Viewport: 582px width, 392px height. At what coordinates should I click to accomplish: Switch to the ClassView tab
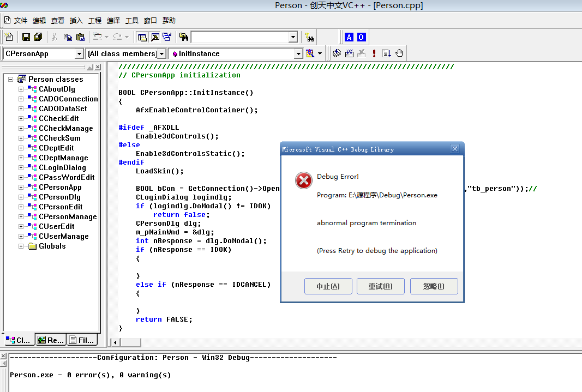tap(19, 340)
